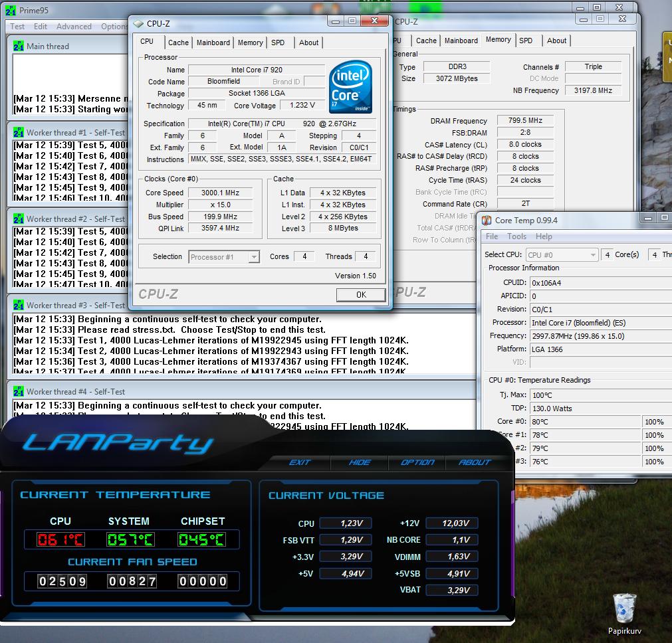This screenshot has height=643, width=672.
Task: Switch to Mainboard tab in front CPU-Z
Action: [x=213, y=43]
